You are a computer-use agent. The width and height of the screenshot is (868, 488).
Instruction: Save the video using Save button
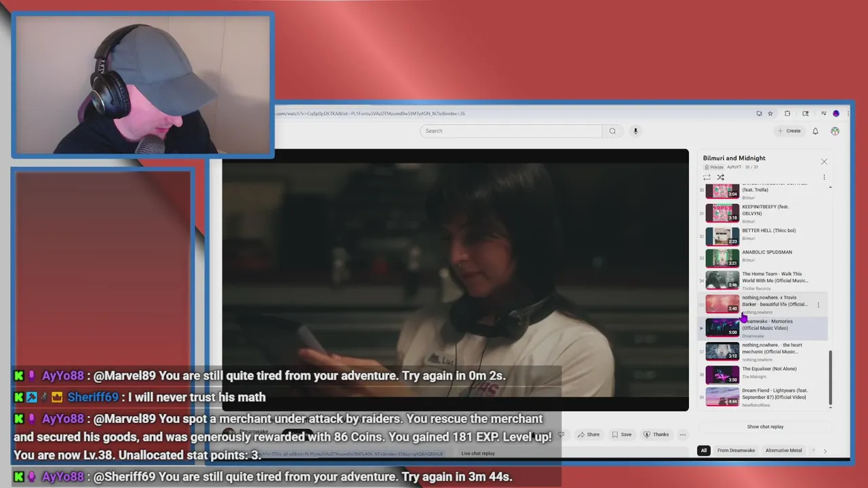(x=622, y=434)
